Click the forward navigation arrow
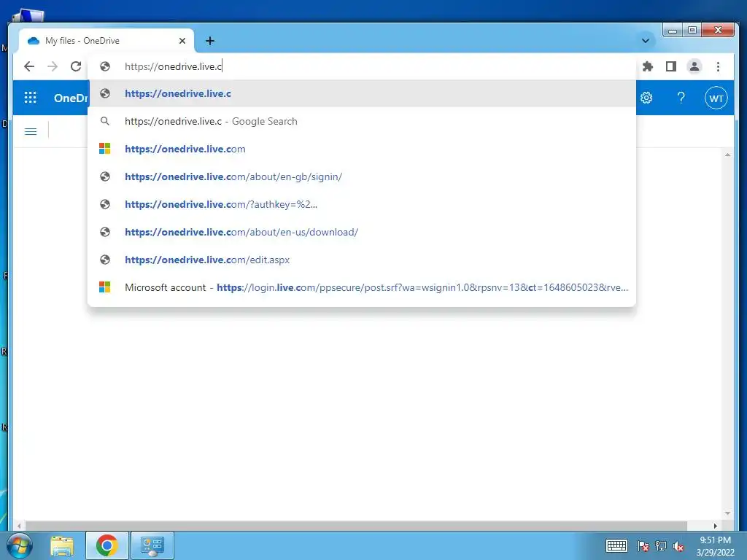The image size is (747, 560). tap(53, 66)
